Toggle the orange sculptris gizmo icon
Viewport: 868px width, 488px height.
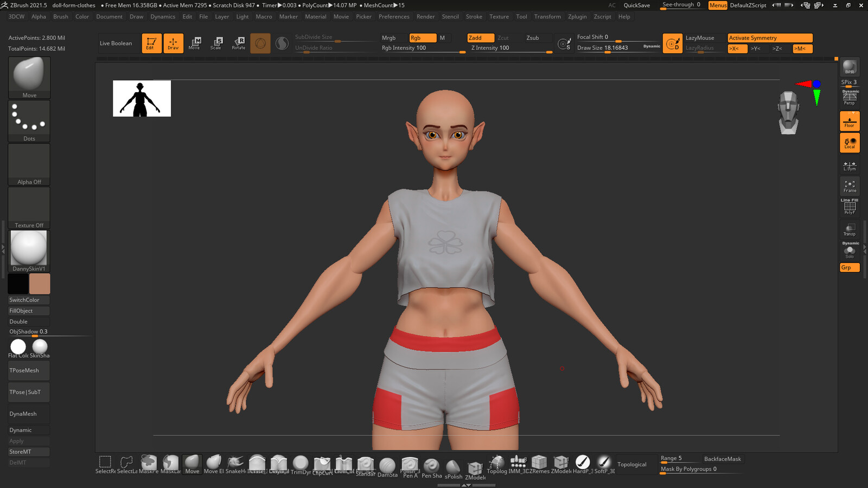coord(260,43)
